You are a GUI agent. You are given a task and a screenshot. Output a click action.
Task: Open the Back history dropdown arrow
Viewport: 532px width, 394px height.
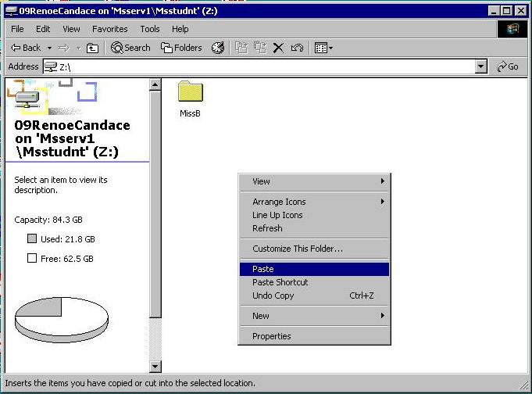point(49,48)
